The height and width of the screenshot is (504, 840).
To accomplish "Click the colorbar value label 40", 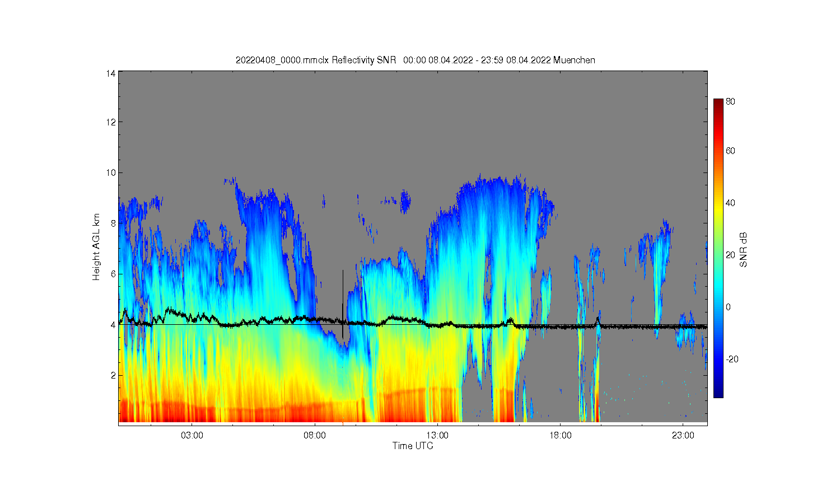I will 730,203.
